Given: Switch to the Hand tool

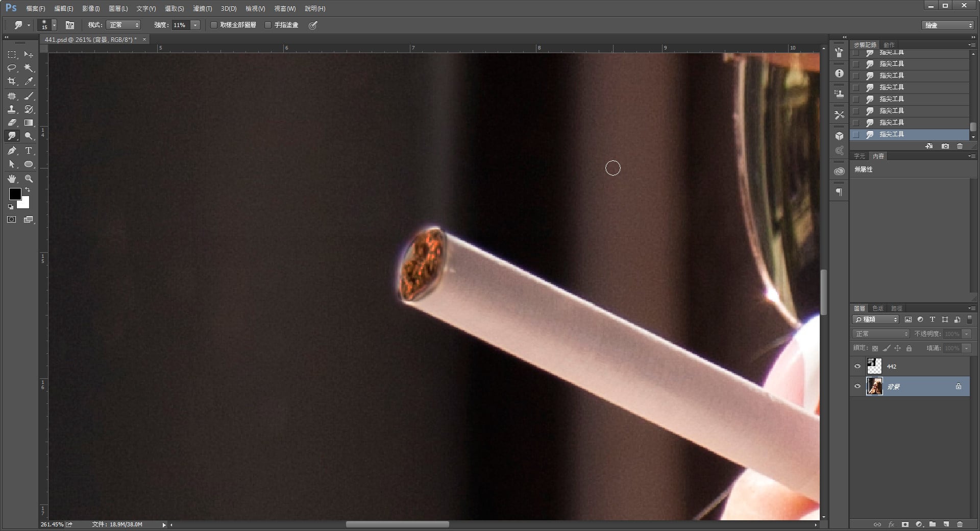Looking at the screenshot, I should pos(12,179).
